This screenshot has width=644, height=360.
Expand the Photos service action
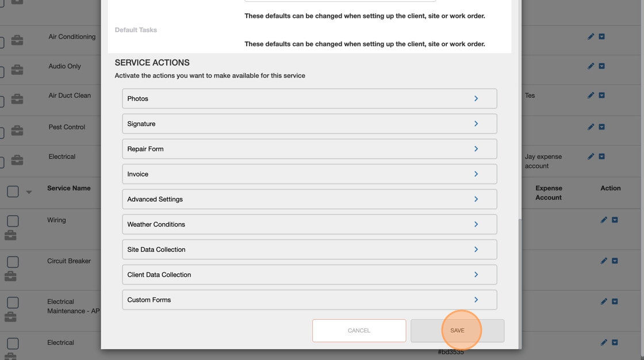pos(309,99)
